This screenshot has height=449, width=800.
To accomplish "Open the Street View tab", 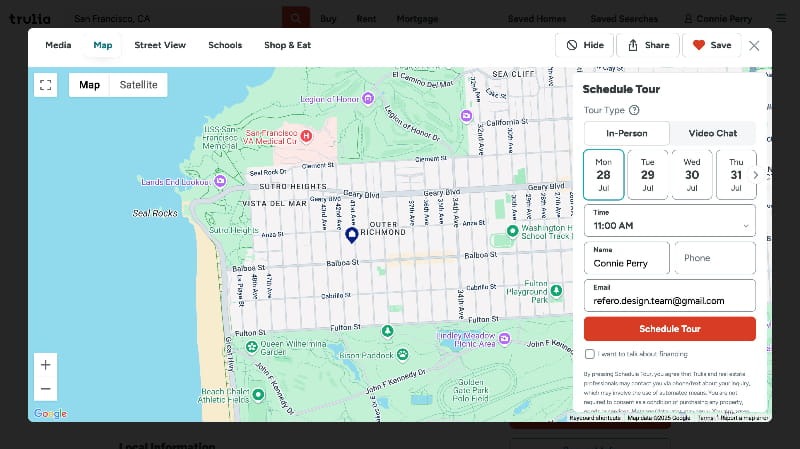I will (160, 45).
